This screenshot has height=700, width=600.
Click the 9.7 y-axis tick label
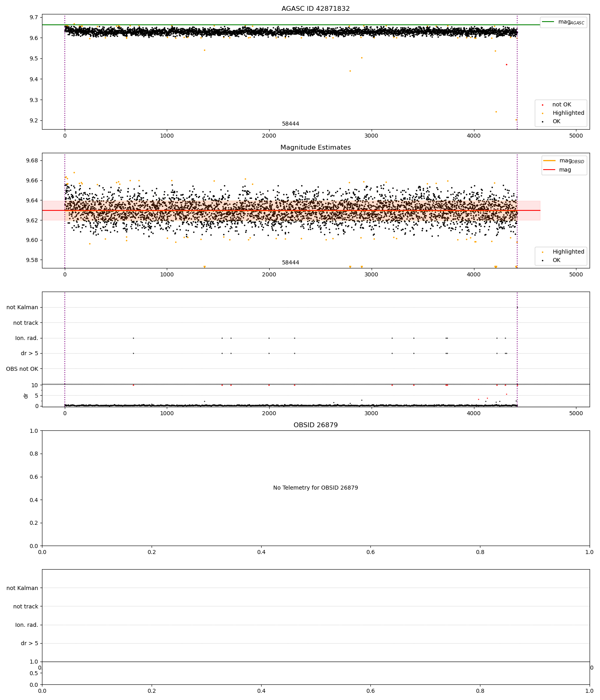(34, 17)
